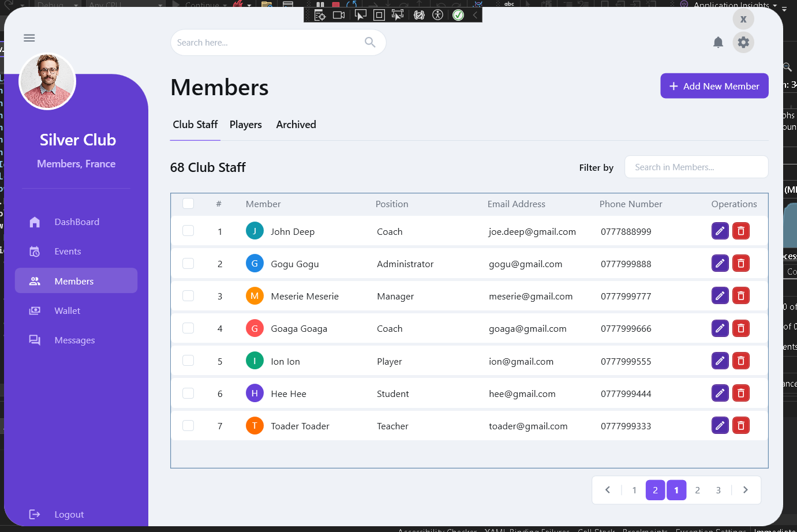Edit John Deep with the pencil icon
797x532 pixels.
(x=720, y=231)
